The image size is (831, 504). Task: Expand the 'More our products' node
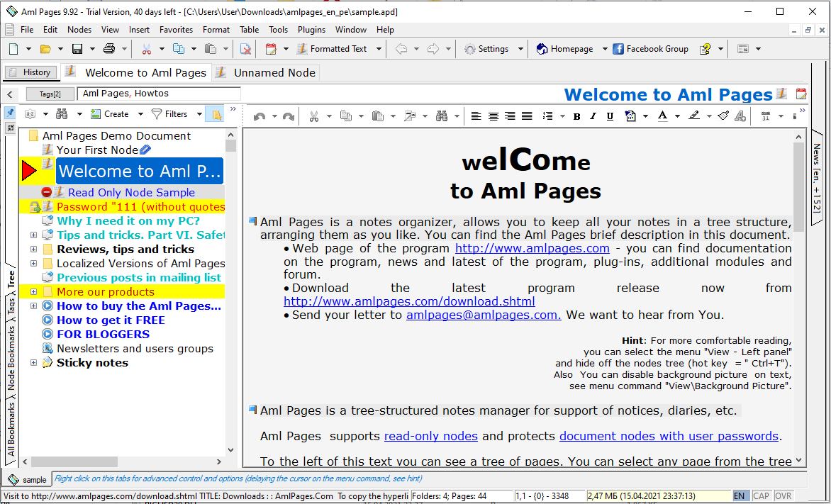tap(33, 291)
